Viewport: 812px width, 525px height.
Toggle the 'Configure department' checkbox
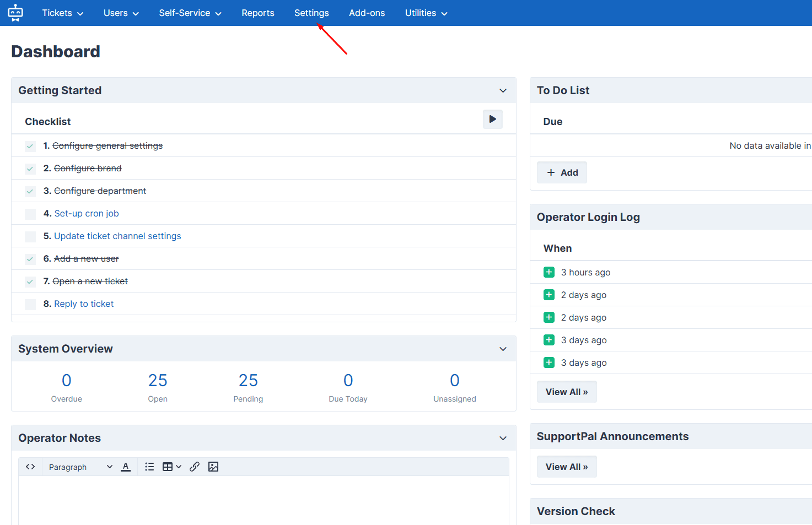tap(30, 191)
